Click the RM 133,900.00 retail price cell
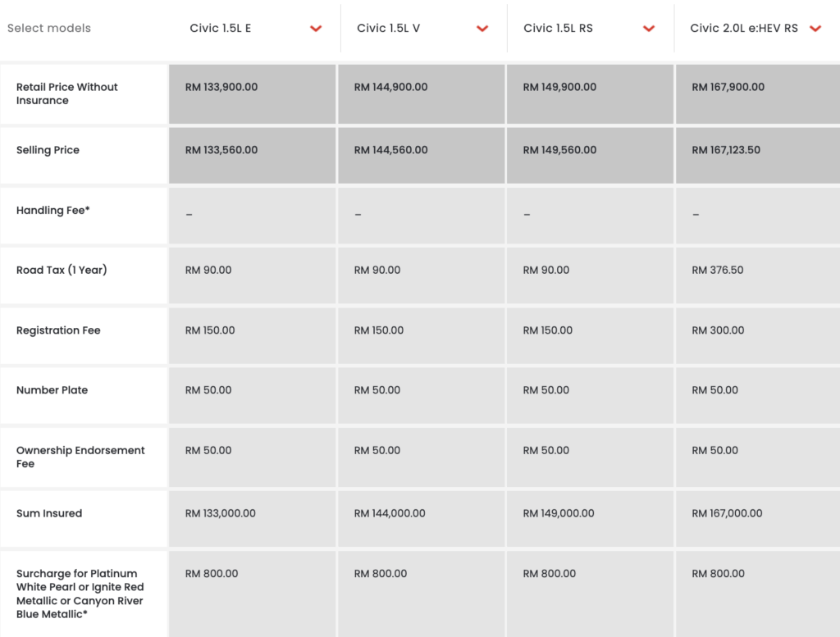 click(x=221, y=87)
